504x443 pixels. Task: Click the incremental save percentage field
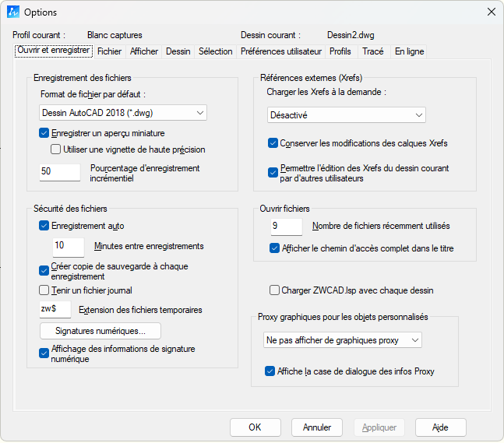pyautogui.click(x=60, y=172)
